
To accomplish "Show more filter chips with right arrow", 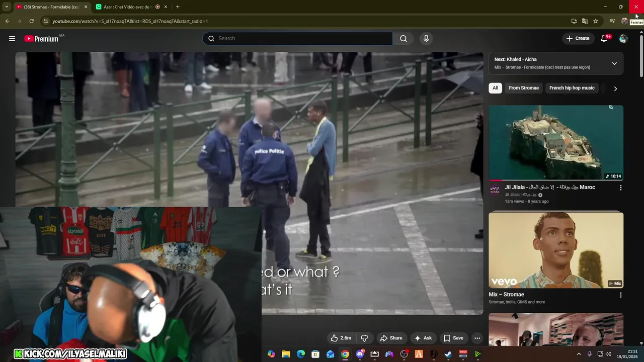I will (x=615, y=88).
